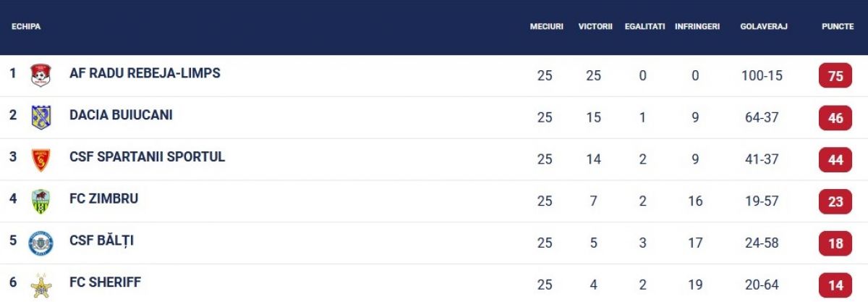Click the red 75 points badge
The image size is (868, 302).
835,76
